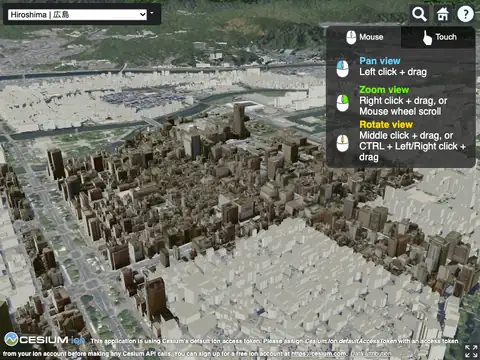This screenshot has width=480, height=360.
Task: Open the Data attribution link
Action: pyautogui.click(x=371, y=354)
